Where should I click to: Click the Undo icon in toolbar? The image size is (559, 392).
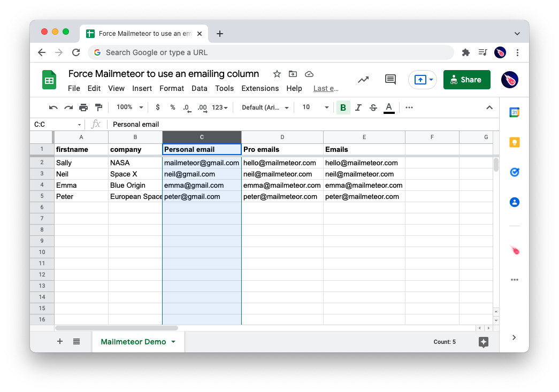pyautogui.click(x=53, y=107)
